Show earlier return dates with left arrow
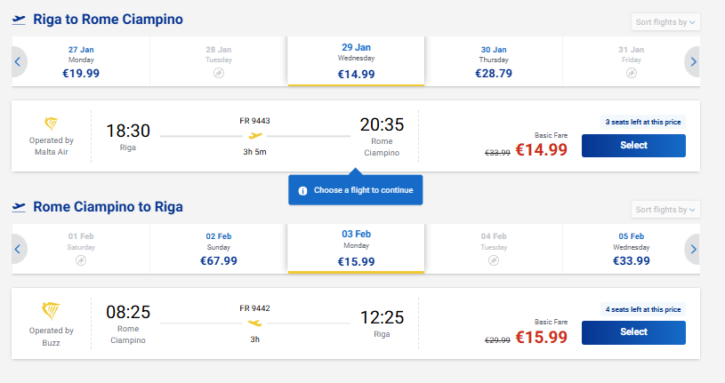Image resolution: width=725 pixels, height=383 pixels. [x=18, y=249]
